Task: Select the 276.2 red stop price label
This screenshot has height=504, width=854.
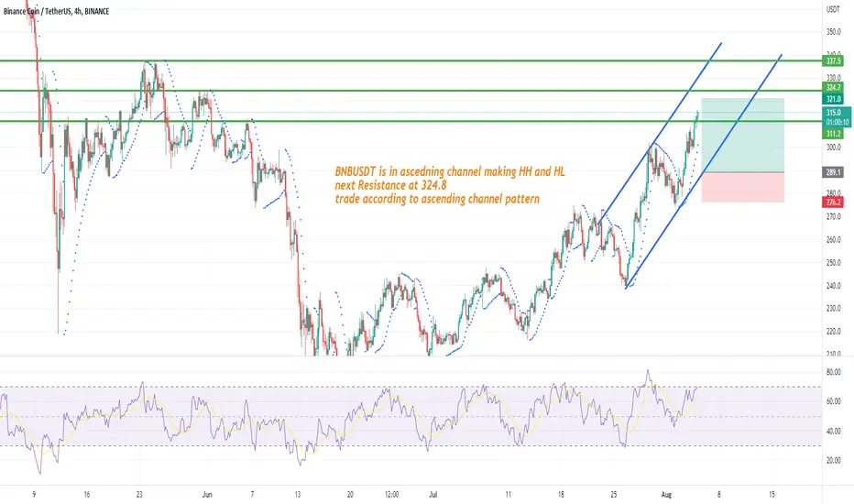Action: 833,203
